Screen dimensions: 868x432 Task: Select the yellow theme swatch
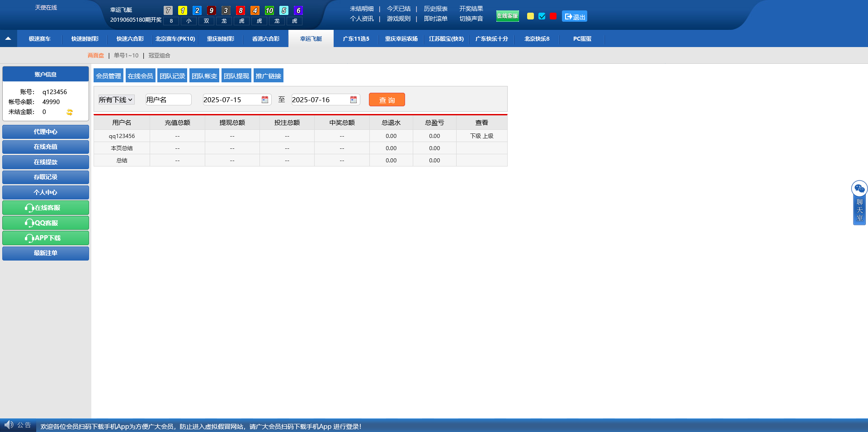click(x=531, y=16)
